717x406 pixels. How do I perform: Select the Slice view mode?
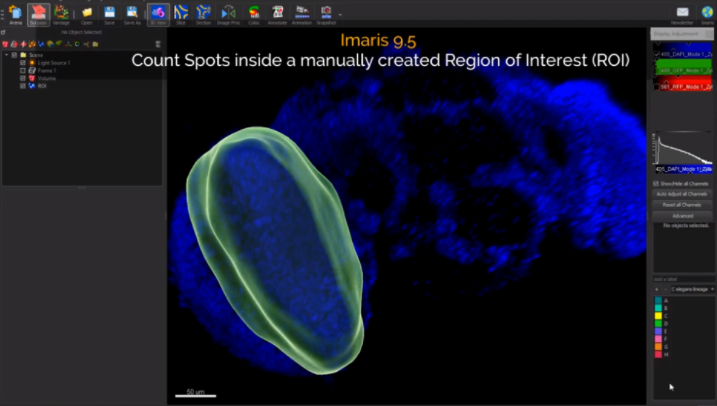coord(181,15)
